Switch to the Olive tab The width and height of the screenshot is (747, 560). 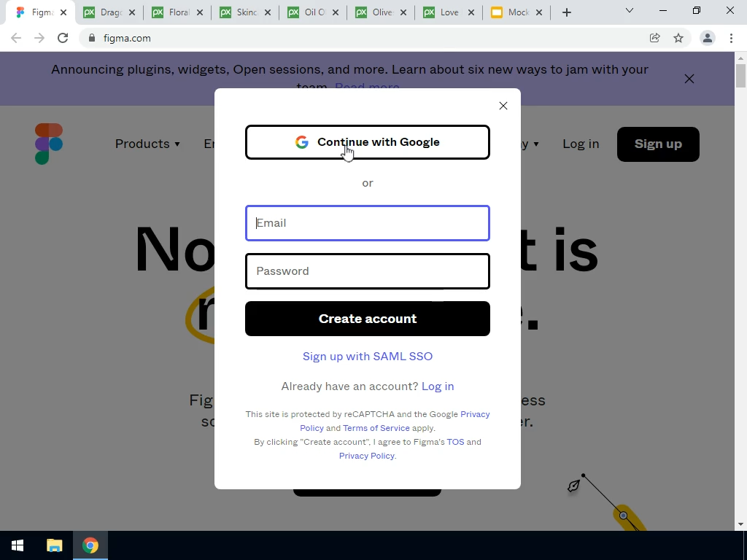[x=380, y=12]
